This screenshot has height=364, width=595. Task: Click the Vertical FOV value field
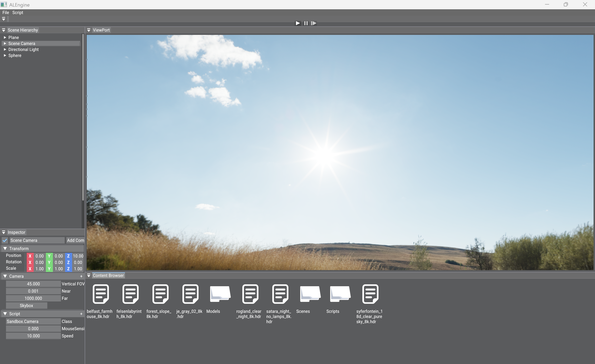point(33,284)
